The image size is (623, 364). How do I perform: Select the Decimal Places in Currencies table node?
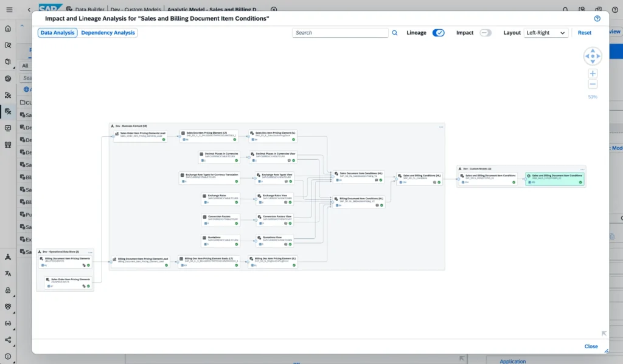click(219, 157)
